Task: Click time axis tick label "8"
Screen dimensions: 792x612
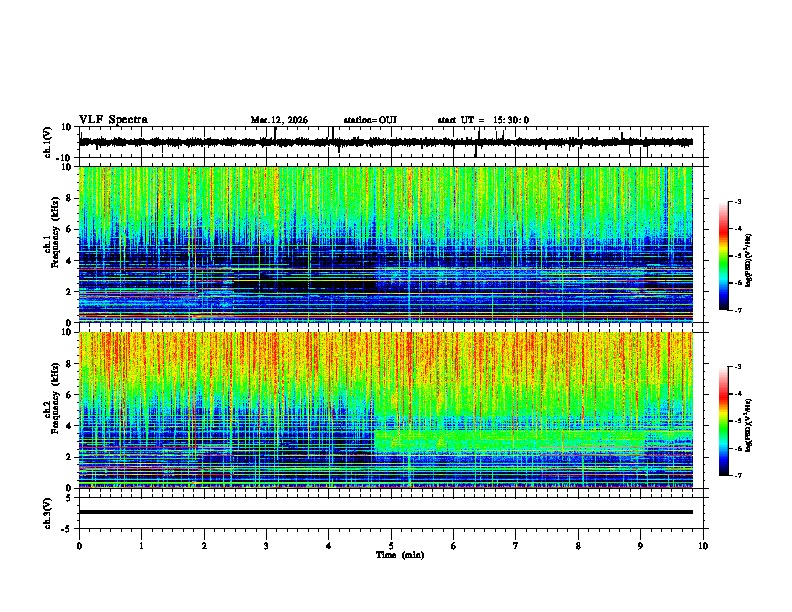Action: coord(578,546)
